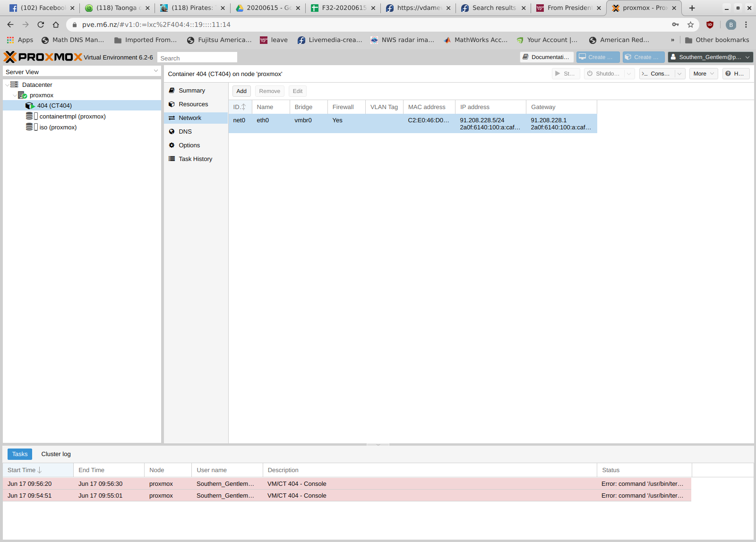Viewport: 756px width, 542px height.
Task: Open the Documentation button
Action: (547, 57)
